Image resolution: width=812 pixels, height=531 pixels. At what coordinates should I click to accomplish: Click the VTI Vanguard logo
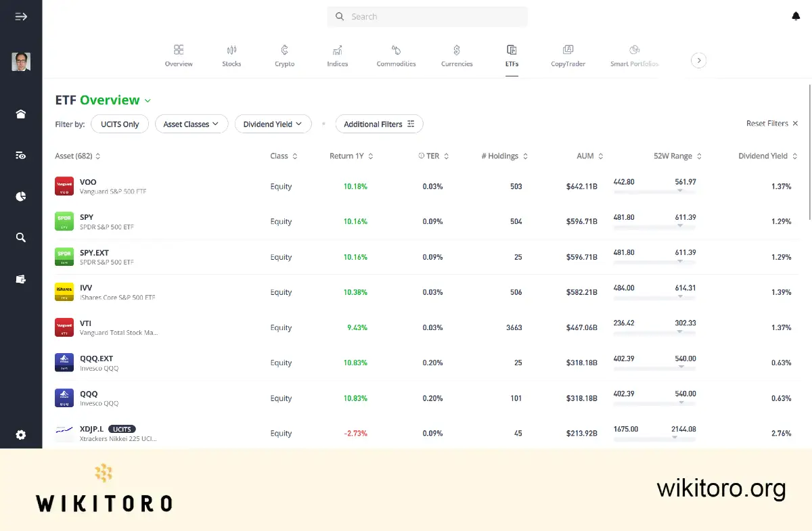coord(64,327)
